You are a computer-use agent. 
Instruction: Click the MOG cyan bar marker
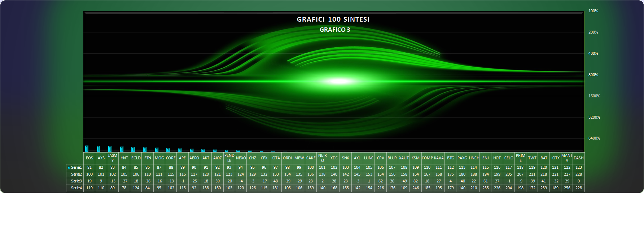pos(157,150)
